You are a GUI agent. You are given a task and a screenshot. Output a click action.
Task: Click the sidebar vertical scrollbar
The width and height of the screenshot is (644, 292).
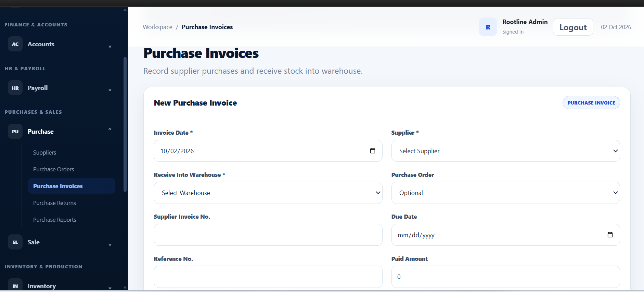point(125,124)
